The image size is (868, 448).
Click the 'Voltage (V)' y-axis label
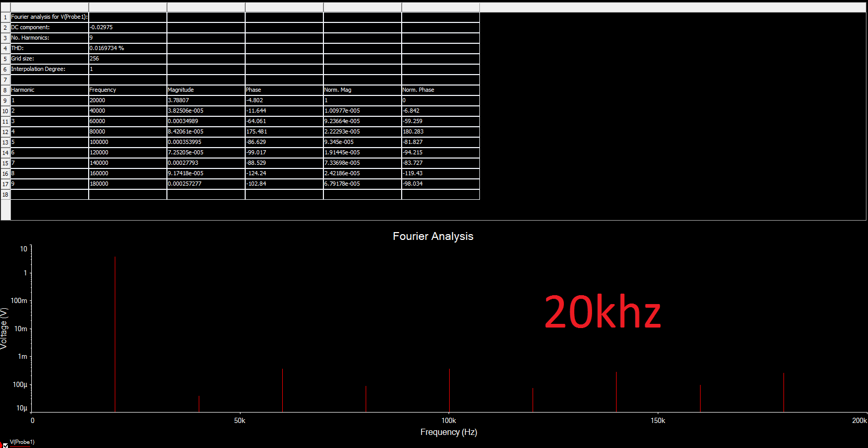pyautogui.click(x=4, y=329)
